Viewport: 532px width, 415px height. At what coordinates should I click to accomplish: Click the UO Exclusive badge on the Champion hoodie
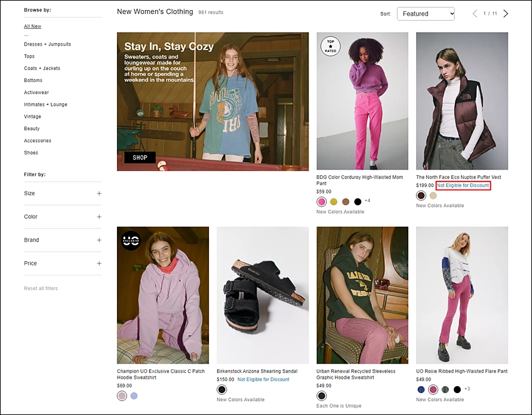pyautogui.click(x=131, y=240)
